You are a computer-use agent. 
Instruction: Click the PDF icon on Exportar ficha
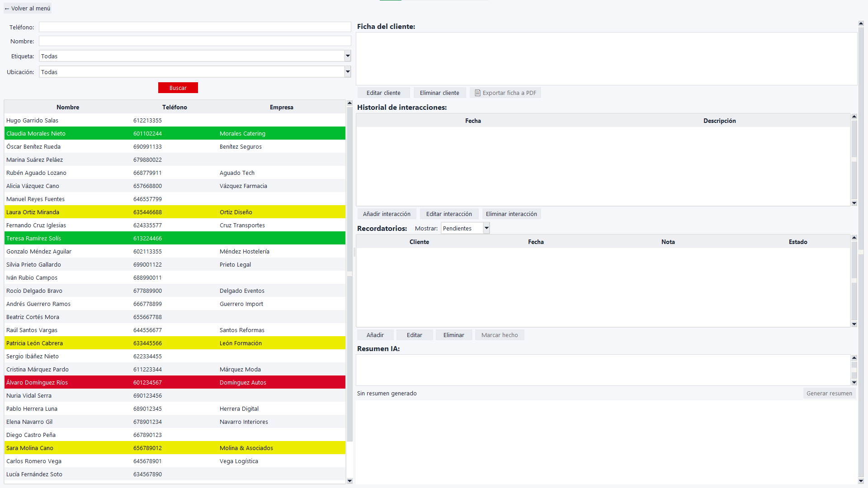point(477,93)
